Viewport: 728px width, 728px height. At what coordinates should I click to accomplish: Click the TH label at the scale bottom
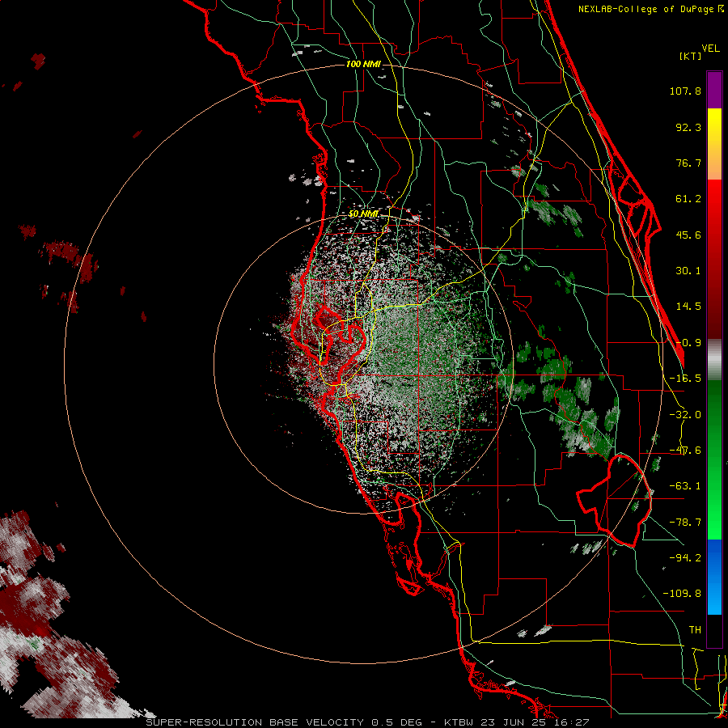(x=695, y=630)
